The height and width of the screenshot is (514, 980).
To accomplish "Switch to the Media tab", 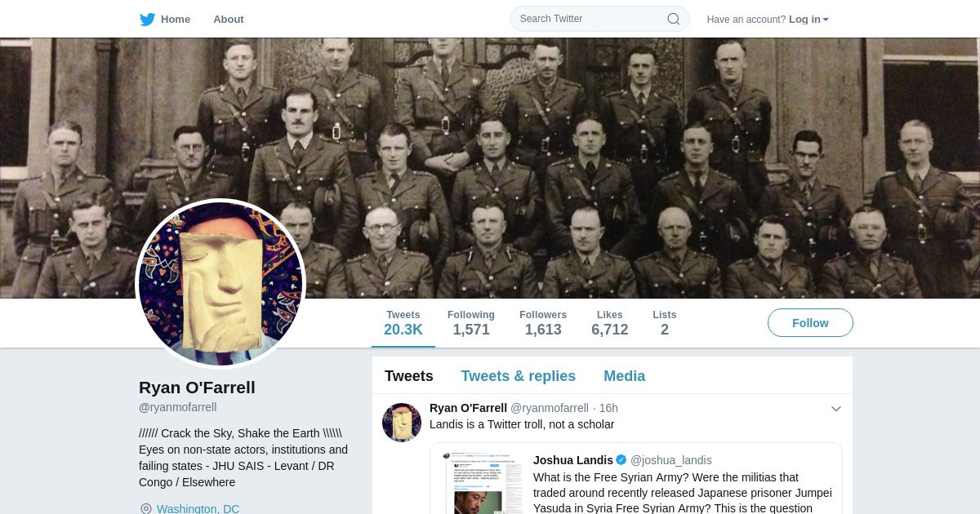I will pyautogui.click(x=624, y=376).
